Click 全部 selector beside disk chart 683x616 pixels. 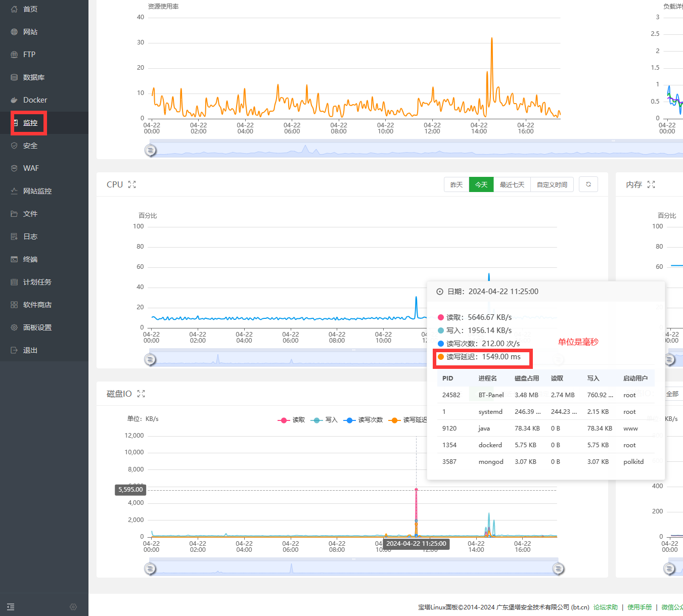pyautogui.click(x=672, y=394)
